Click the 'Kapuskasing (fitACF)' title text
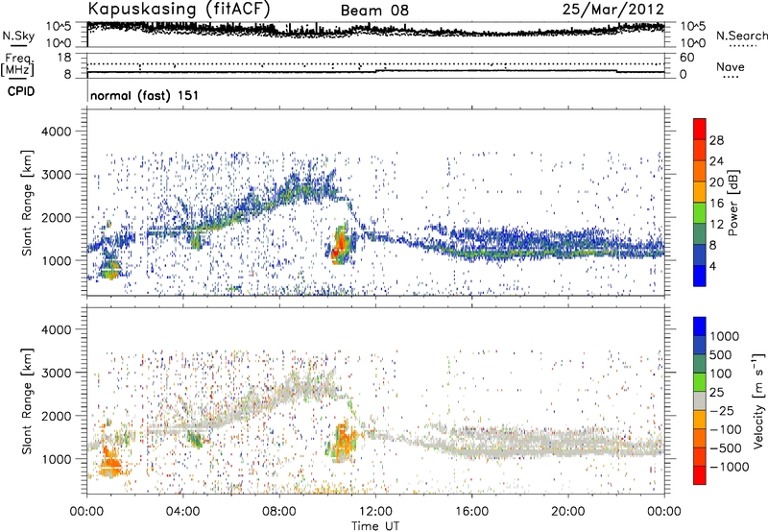 click(x=179, y=9)
